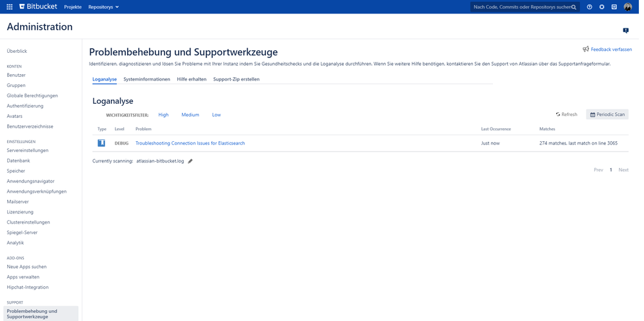Open the Projekte menu
This screenshot has width=644, height=321.
coord(73,7)
